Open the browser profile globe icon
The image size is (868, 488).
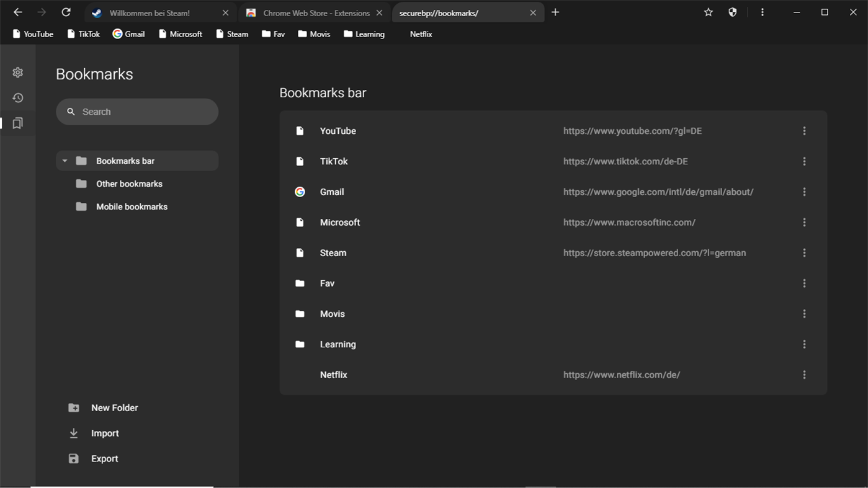click(x=732, y=12)
